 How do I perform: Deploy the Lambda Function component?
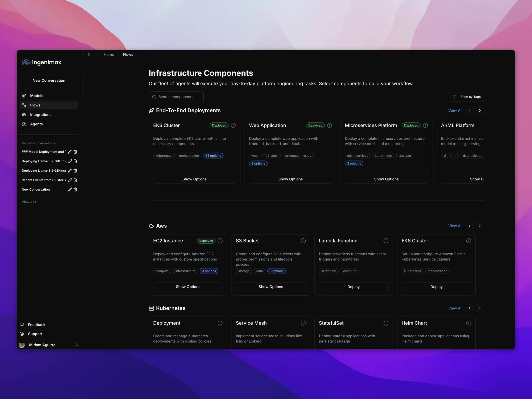353,287
